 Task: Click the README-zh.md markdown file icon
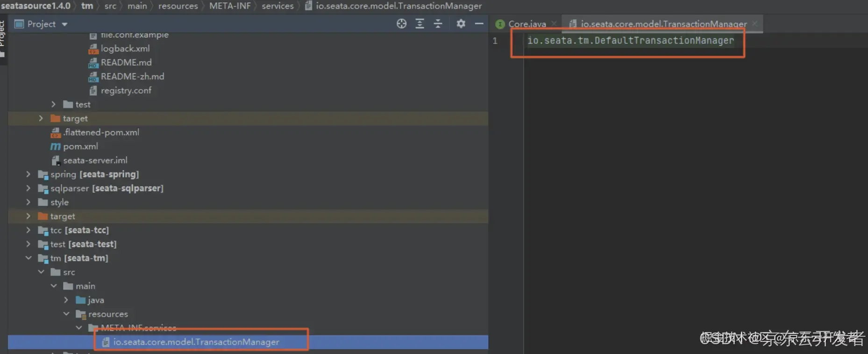tap(93, 77)
